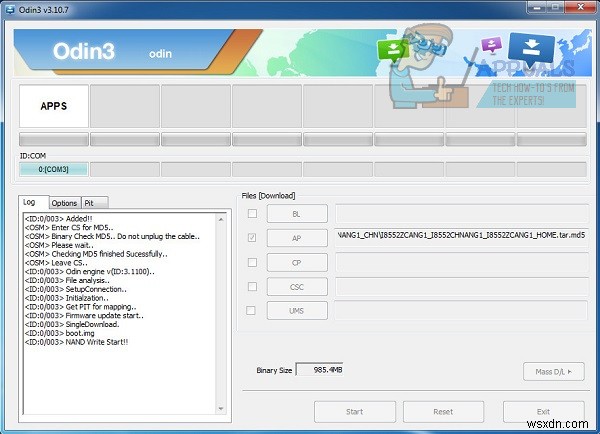Click the UMS file path field

click(461, 310)
